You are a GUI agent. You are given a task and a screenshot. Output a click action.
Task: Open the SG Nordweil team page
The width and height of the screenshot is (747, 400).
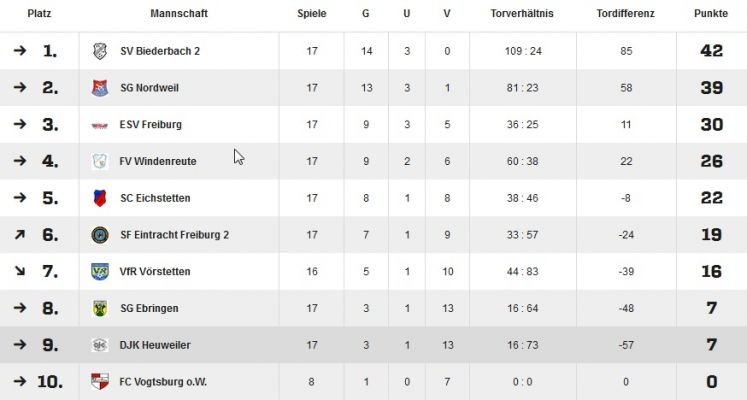click(149, 88)
